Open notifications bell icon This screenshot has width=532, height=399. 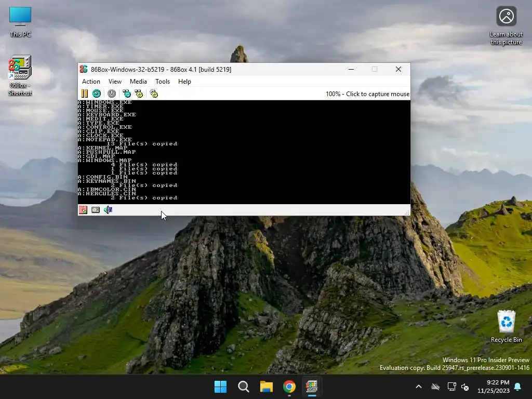coord(518,387)
